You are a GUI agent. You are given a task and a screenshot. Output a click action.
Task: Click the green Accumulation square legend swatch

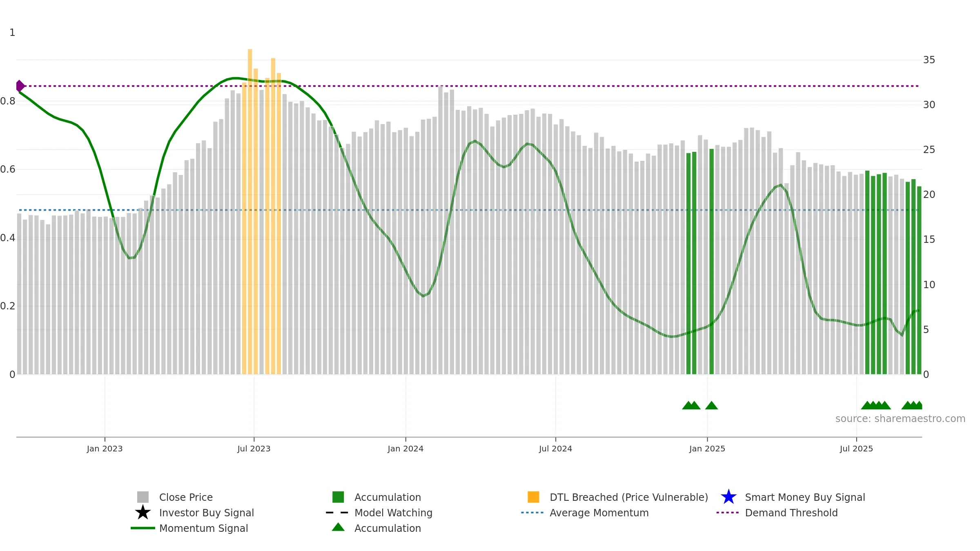click(x=338, y=497)
